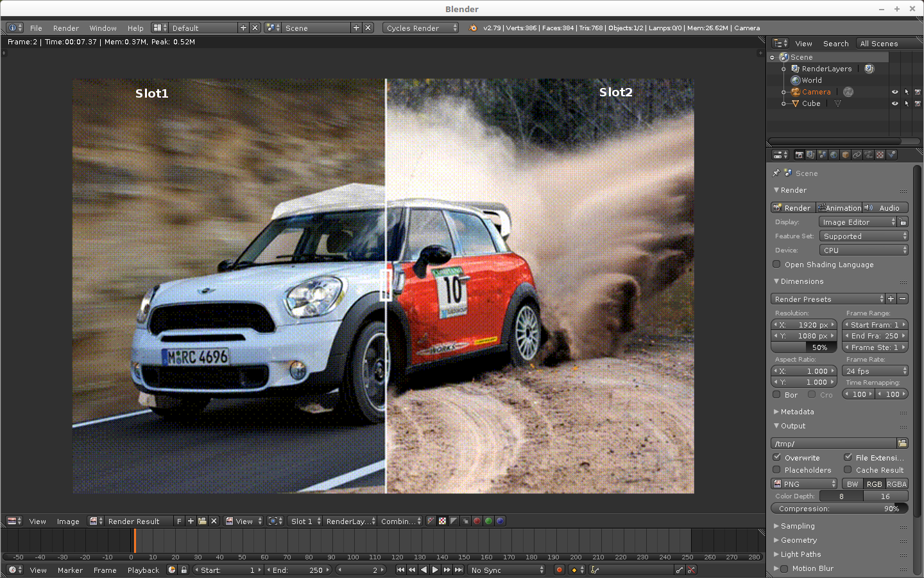
Task: Open the Object Constraints chain icon
Action: coord(857,155)
